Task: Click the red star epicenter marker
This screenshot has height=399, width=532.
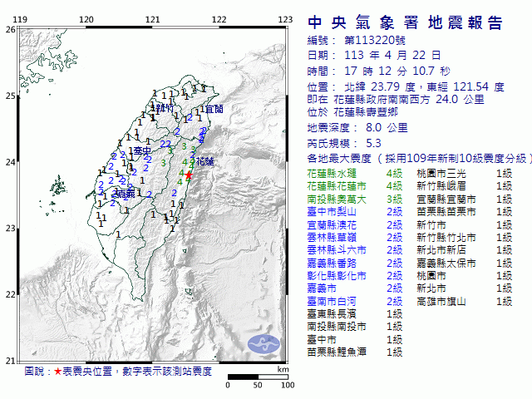Action: [x=189, y=175]
